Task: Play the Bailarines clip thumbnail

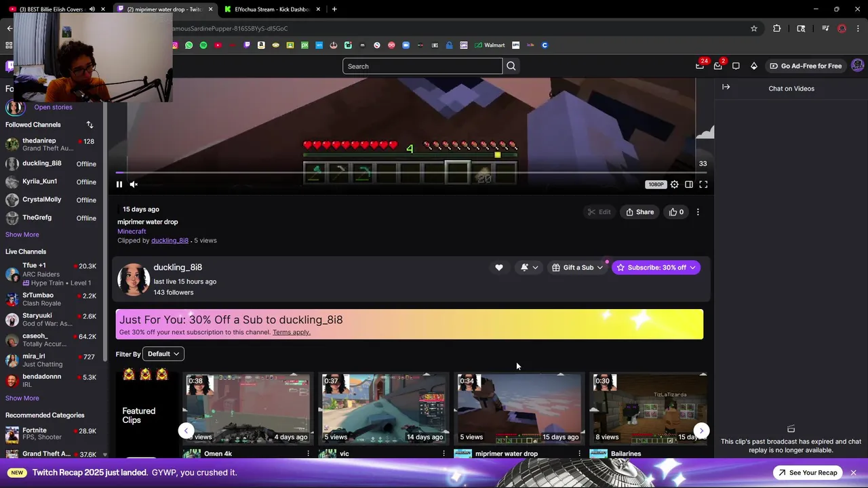Action: pos(650,409)
